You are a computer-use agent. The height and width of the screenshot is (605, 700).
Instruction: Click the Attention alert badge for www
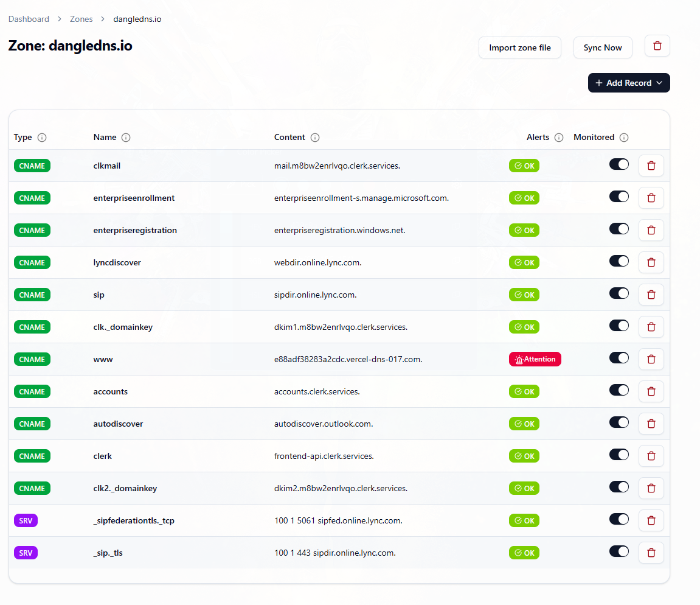[535, 358]
